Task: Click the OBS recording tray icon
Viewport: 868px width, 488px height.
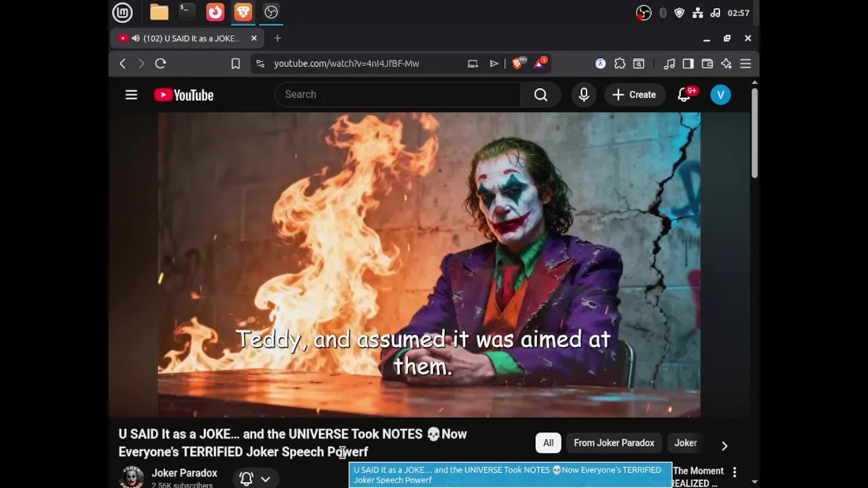Action: 644,13
